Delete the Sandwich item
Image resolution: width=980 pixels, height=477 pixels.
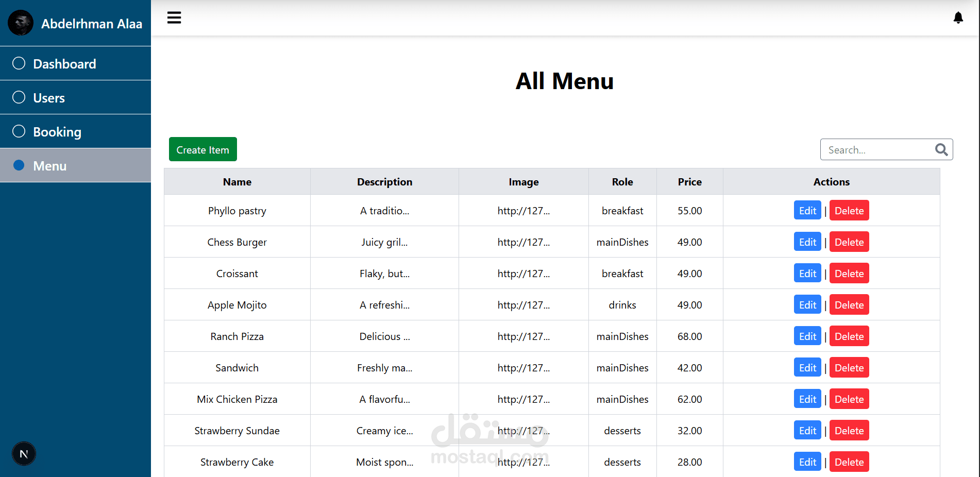point(849,367)
